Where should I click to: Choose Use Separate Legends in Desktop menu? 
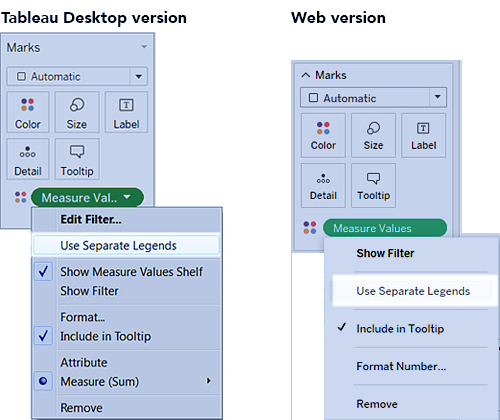click(x=127, y=246)
